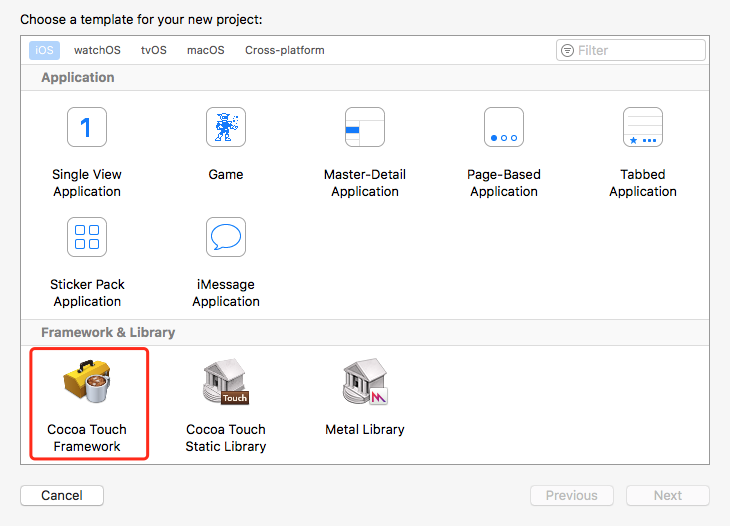Screen dimensions: 730x526
Task: Click the "Sticker Pack Application" label
Action: 87,293
